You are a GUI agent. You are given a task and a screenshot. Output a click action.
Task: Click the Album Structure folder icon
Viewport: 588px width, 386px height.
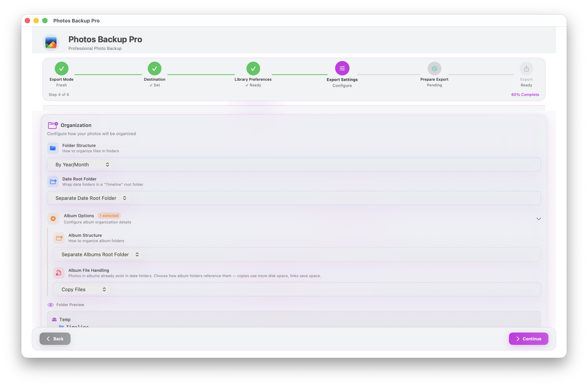pyautogui.click(x=59, y=238)
